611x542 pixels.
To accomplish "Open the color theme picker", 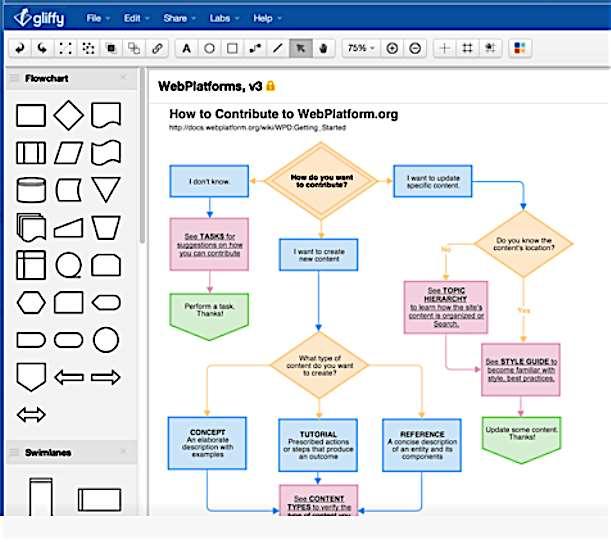I will 520,48.
